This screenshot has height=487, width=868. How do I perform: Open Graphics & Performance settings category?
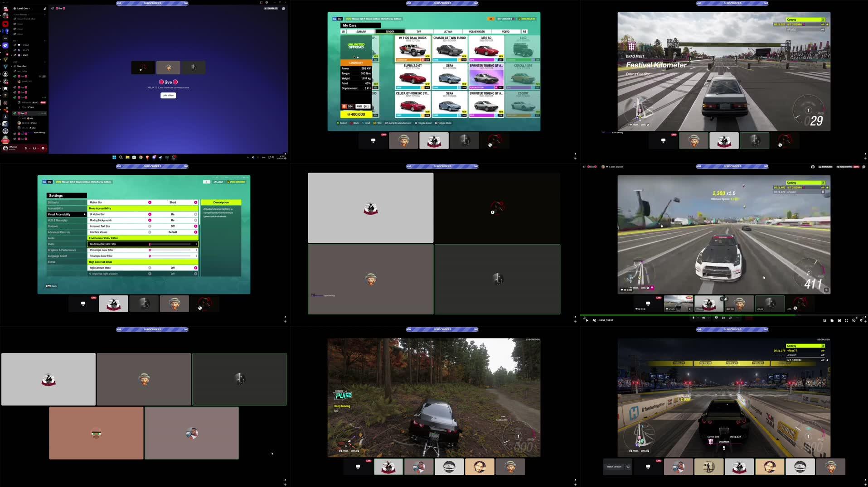(66, 250)
